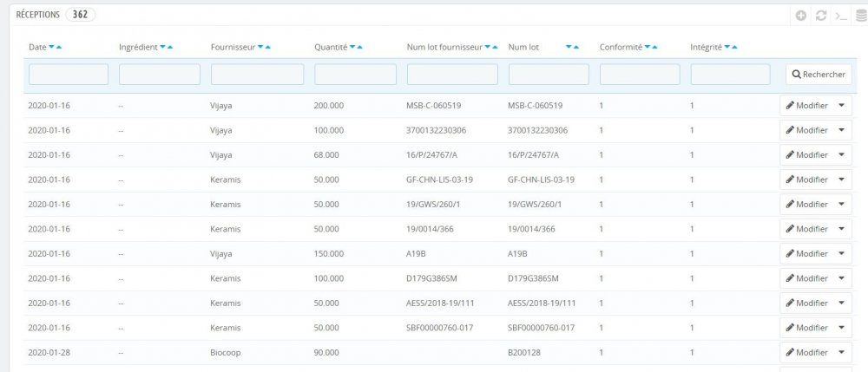Select the 2020-01-28 date cell
Image resolution: width=868 pixels, height=372 pixels.
[49, 353]
